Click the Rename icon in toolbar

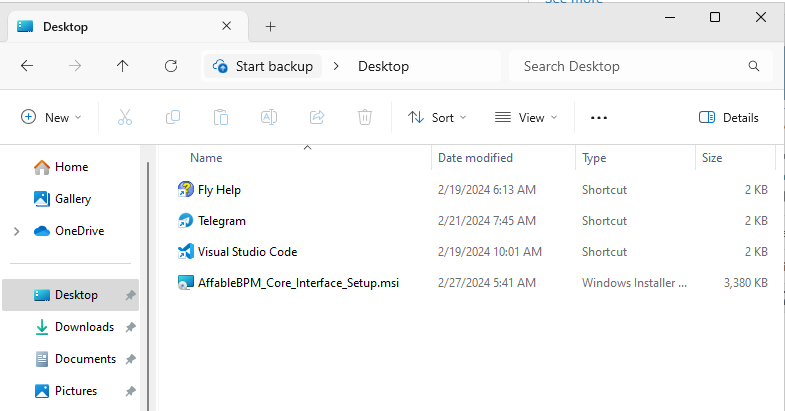click(269, 117)
